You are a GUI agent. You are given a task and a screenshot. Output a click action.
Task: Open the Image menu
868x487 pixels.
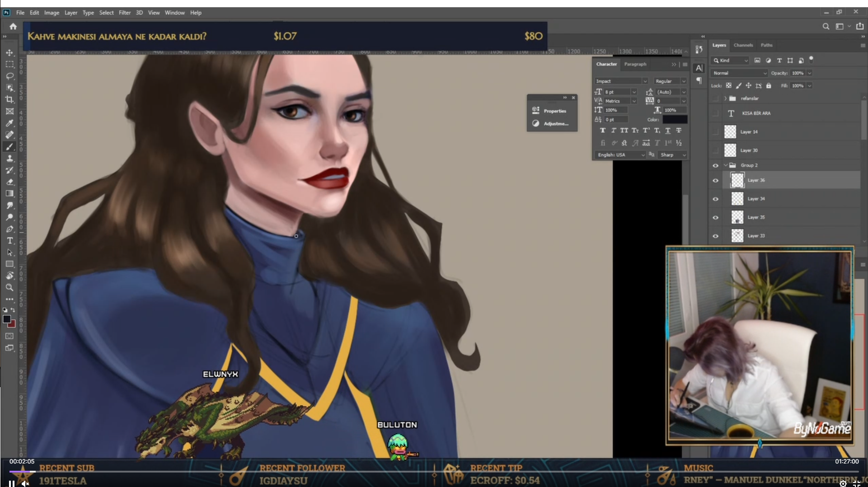click(x=52, y=13)
